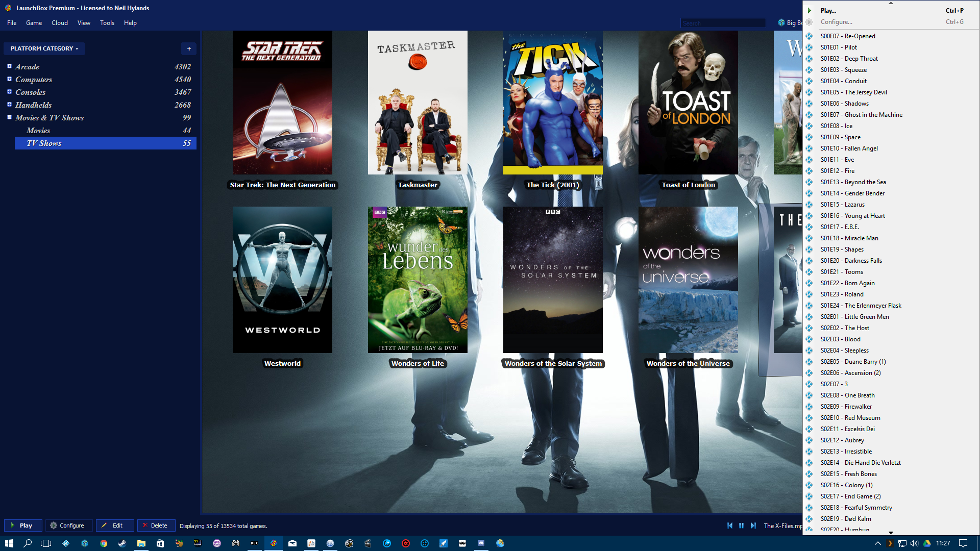
Task: Launch Google Chrome from taskbar
Action: [x=104, y=543]
